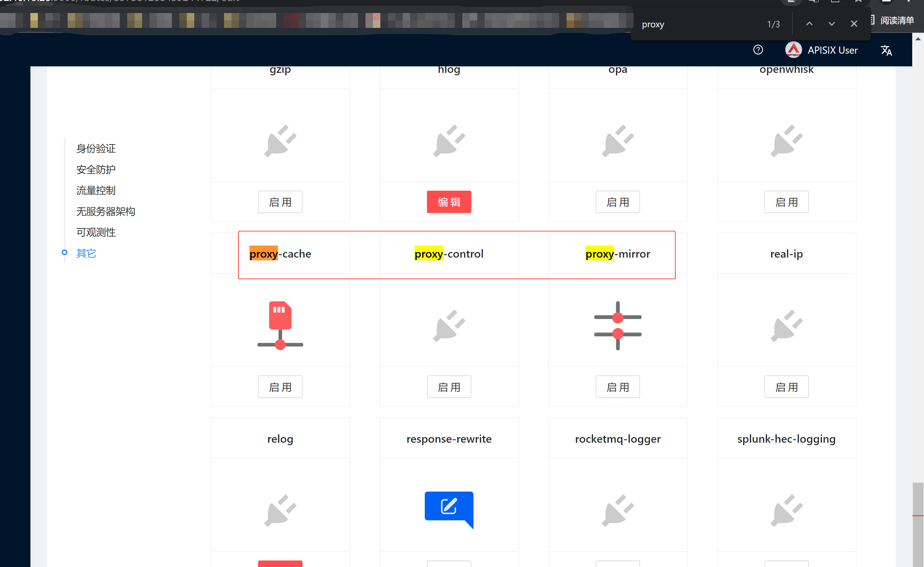Click the language translation icon
This screenshot has width=924, height=567.
(x=886, y=50)
